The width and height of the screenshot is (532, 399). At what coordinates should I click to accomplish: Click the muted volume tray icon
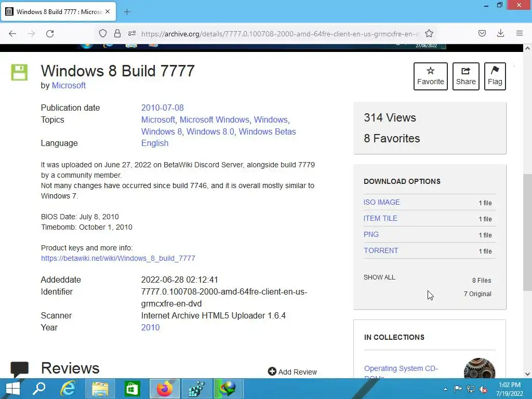[x=483, y=389]
